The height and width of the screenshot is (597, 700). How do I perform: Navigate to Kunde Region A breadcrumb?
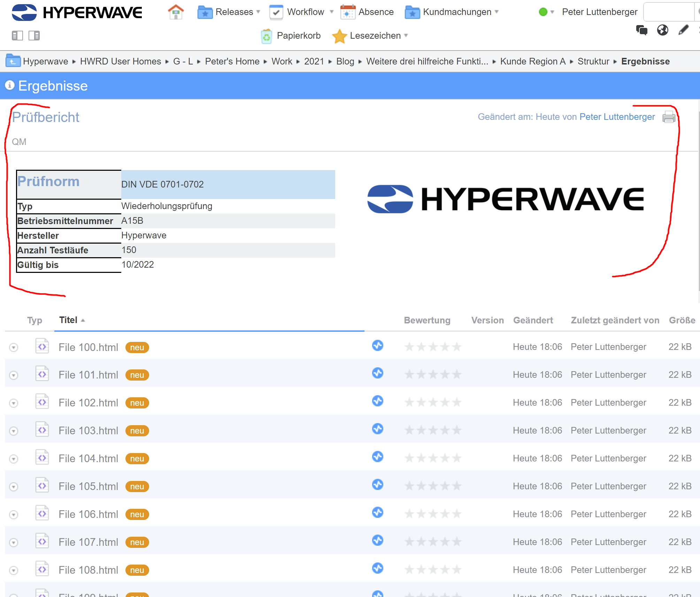pyautogui.click(x=533, y=61)
